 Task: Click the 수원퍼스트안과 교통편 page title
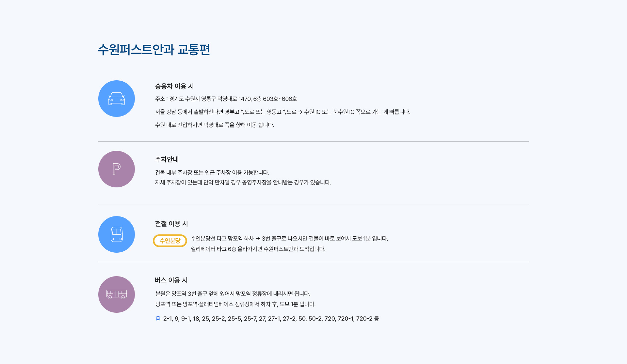pyautogui.click(x=154, y=50)
